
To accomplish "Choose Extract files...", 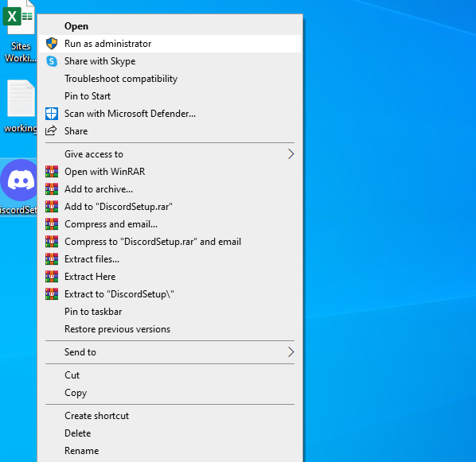I will click(170, 259).
